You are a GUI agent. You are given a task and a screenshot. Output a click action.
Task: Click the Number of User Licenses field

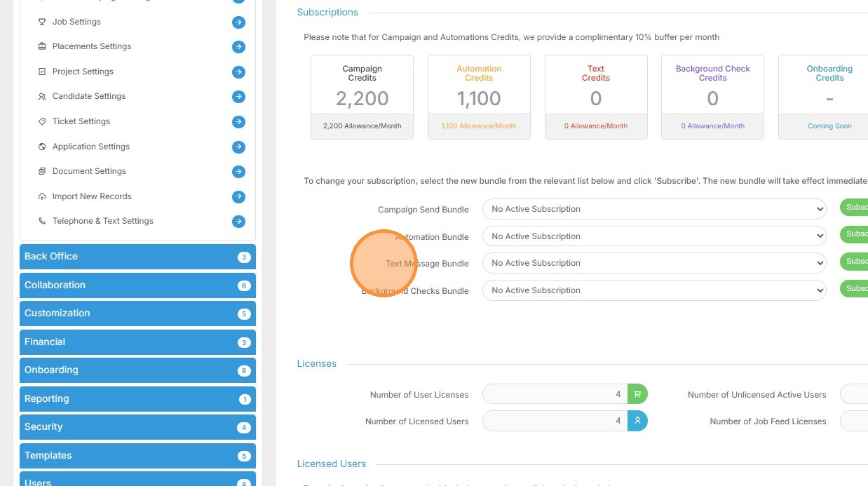point(555,394)
